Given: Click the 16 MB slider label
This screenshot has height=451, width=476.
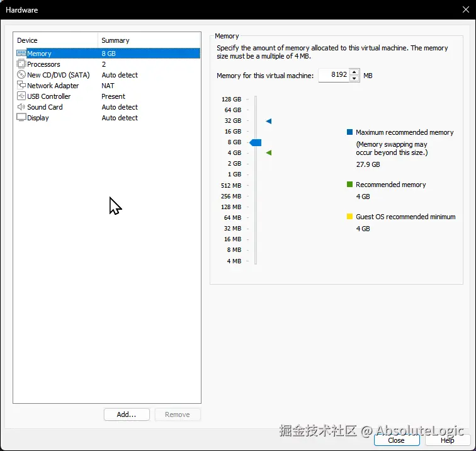Looking at the screenshot, I should point(232,239).
